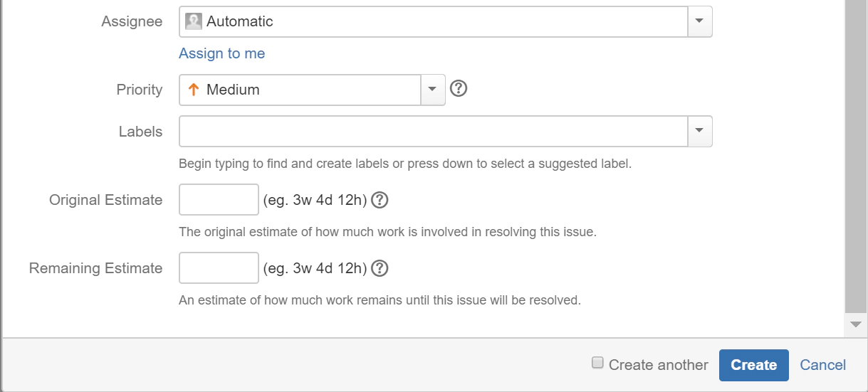868x392 pixels.
Task: Click the Assignee field label
Action: point(132,21)
